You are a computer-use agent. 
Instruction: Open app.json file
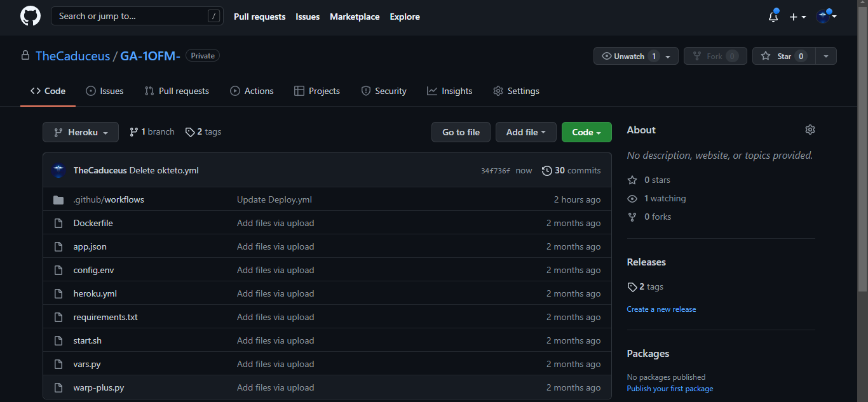90,246
